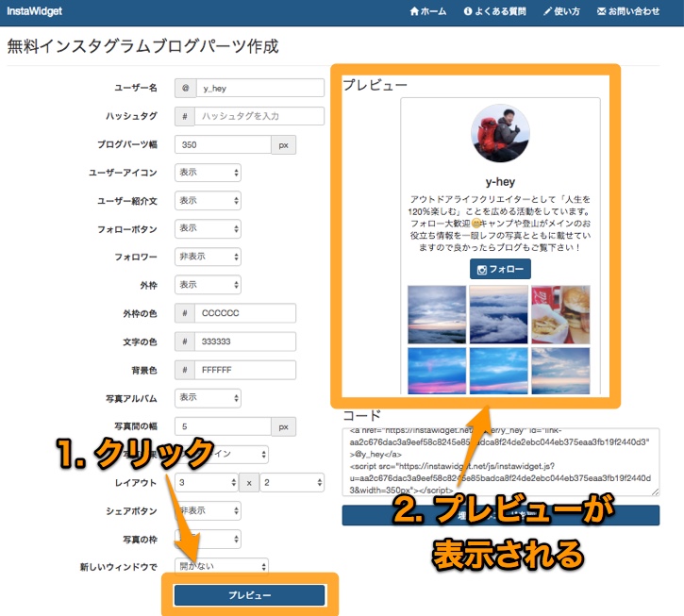Click the # prefix of 外枠の色

(185, 313)
